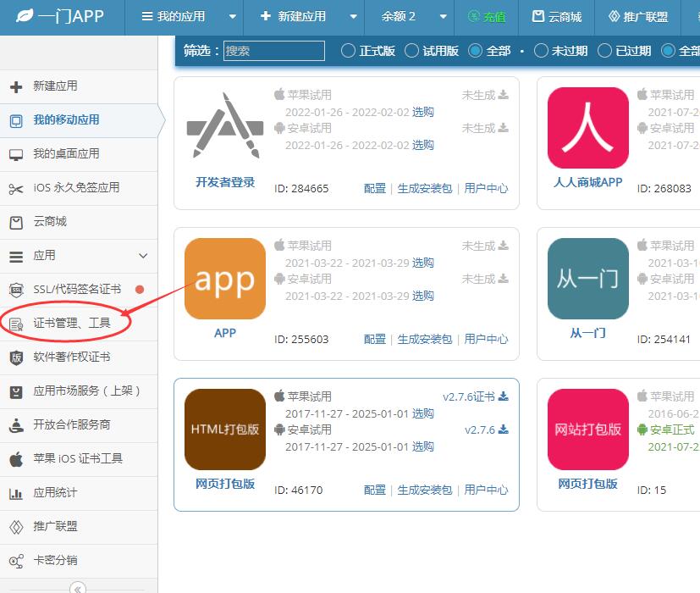Click 生成安装包 for 开发者登录 app
This screenshot has width=700, height=593.
[425, 189]
